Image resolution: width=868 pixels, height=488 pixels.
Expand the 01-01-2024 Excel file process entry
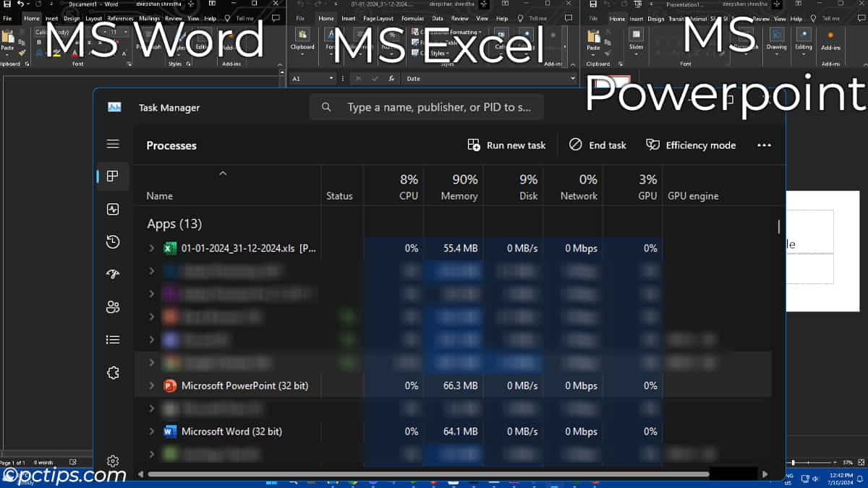(x=151, y=248)
